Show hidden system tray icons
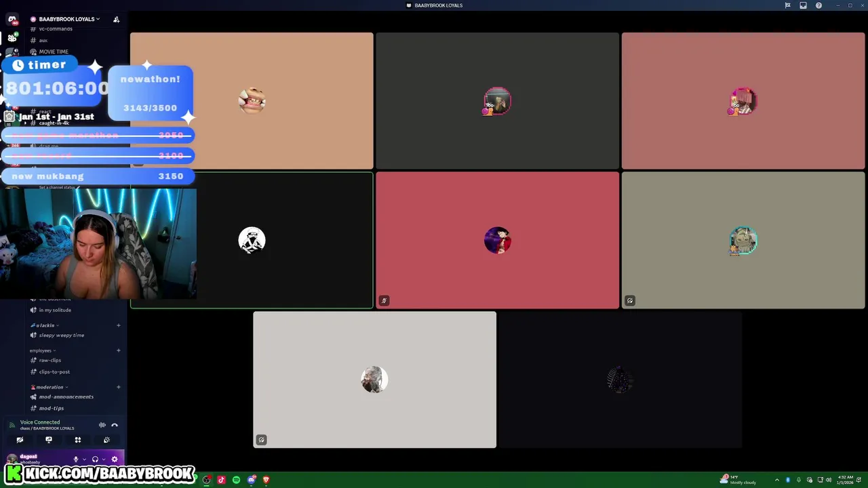868x488 pixels. pyautogui.click(x=777, y=480)
